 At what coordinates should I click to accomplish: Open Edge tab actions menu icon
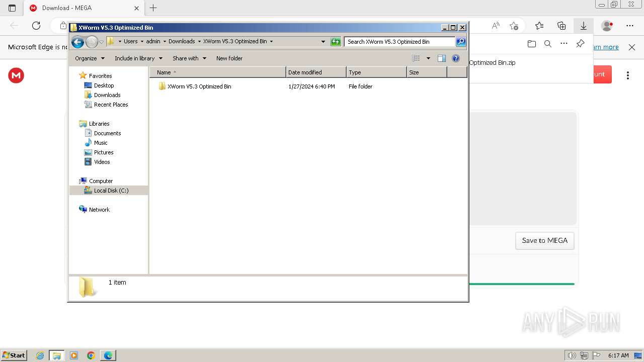click(12, 8)
